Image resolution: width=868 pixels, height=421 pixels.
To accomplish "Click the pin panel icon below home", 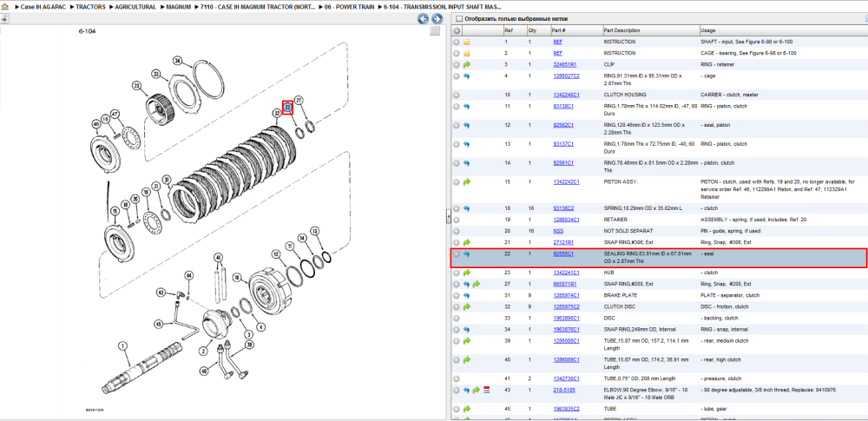I will (3, 19).
